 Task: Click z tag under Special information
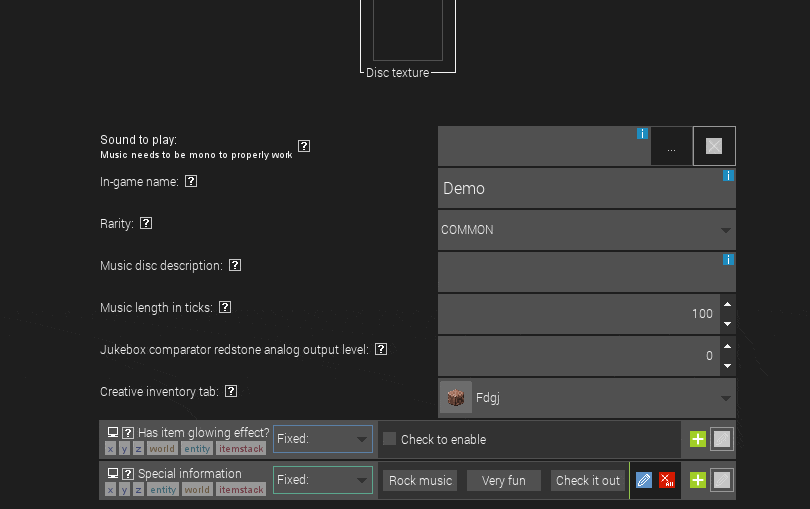click(138, 489)
